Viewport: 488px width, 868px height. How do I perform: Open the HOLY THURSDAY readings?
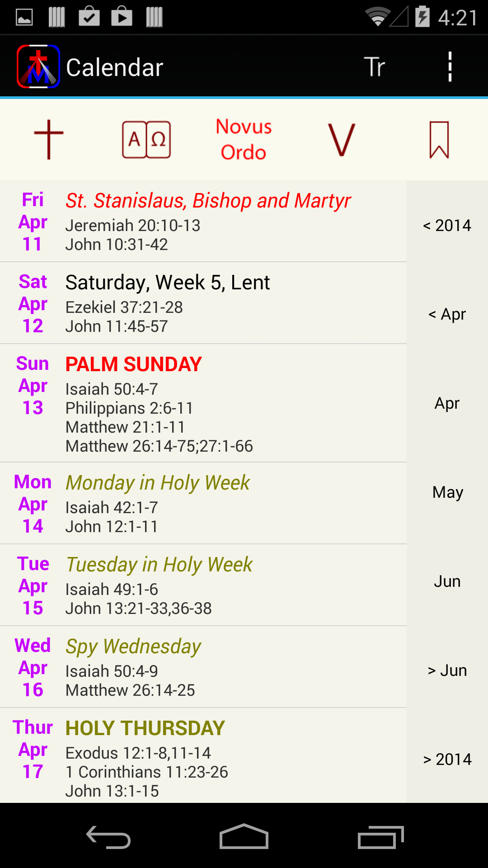(203, 756)
